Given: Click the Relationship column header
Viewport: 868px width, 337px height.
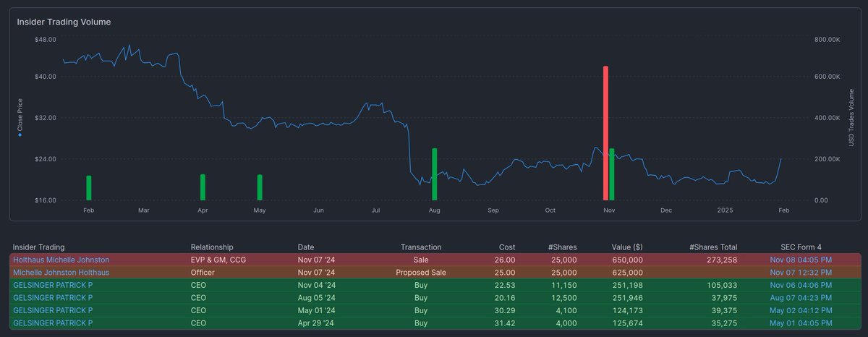Looking at the screenshot, I should pos(212,247).
